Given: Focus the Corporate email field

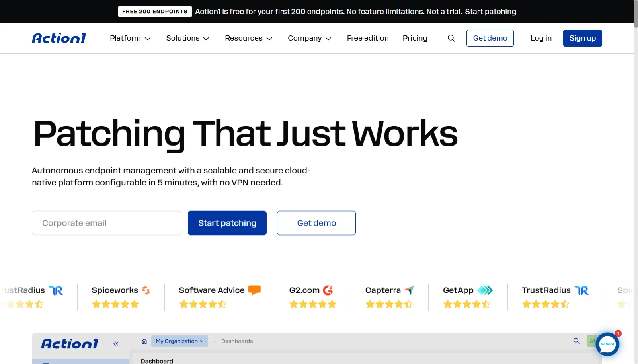Looking at the screenshot, I should pos(106,223).
